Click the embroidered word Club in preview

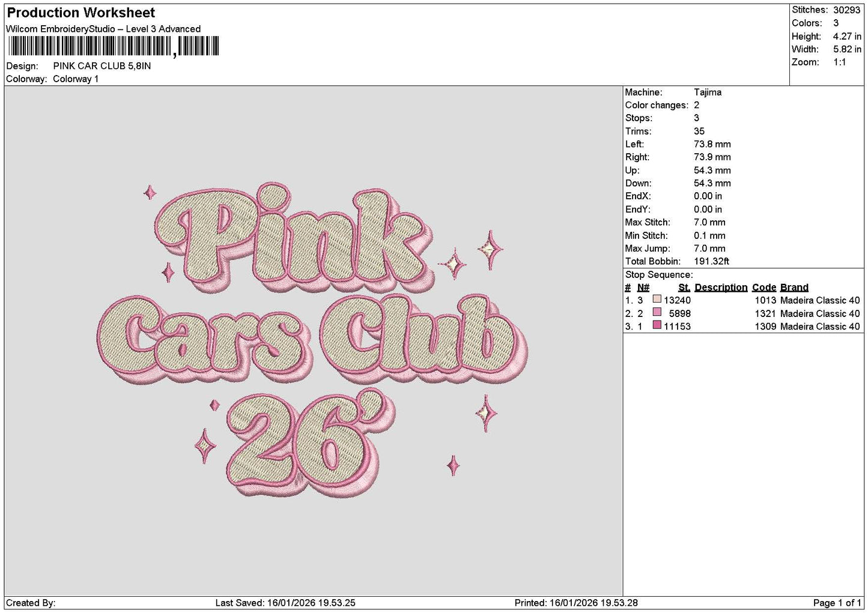click(x=423, y=339)
